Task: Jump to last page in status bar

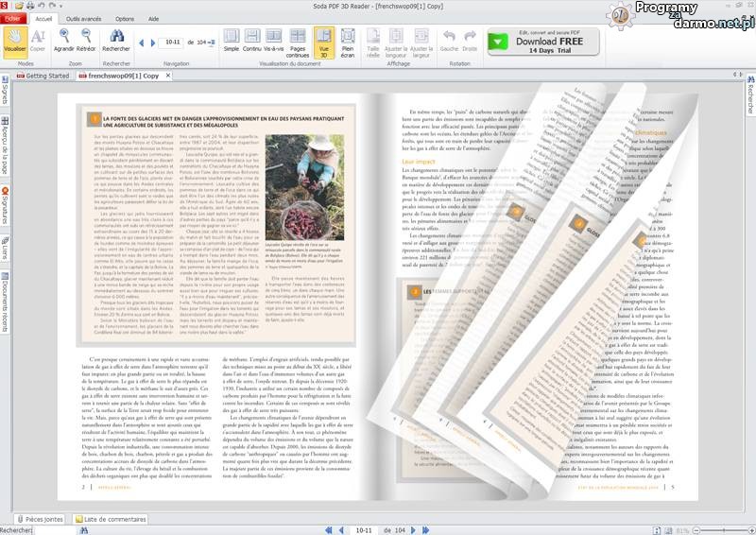Action: tap(426, 530)
